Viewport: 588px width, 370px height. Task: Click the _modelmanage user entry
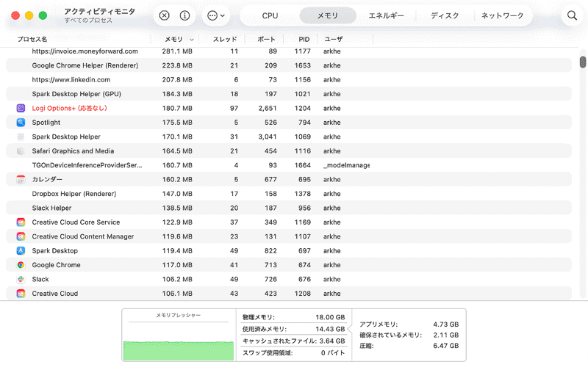(346, 165)
